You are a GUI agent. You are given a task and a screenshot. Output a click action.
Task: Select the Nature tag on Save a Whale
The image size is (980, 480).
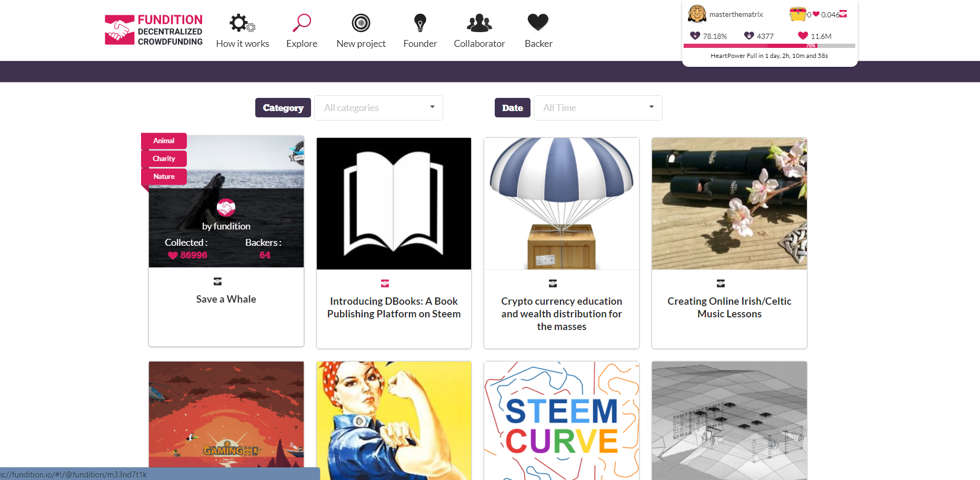coord(164,176)
